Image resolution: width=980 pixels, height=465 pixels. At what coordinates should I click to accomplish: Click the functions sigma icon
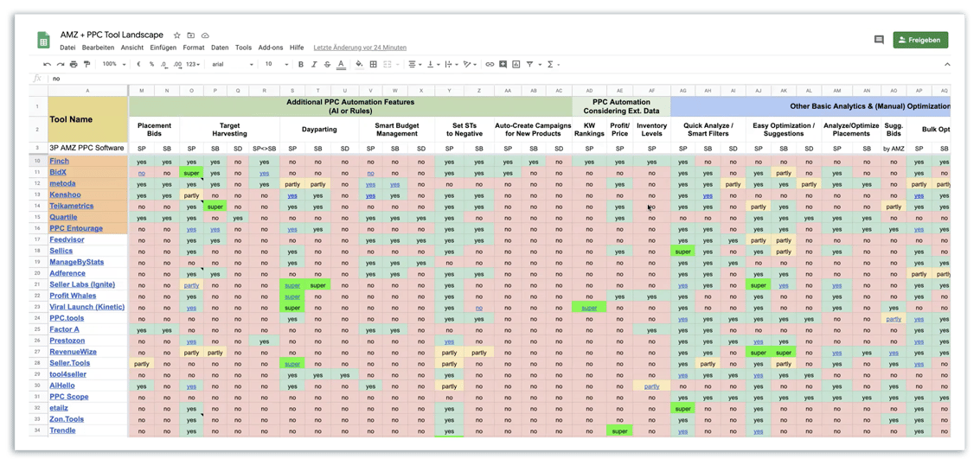(x=550, y=64)
